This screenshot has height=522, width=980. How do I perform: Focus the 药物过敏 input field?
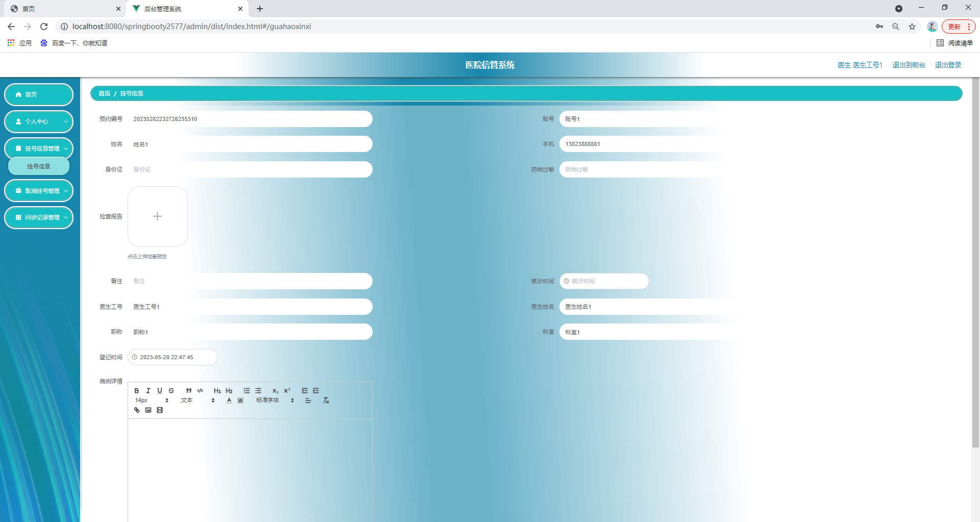682,169
